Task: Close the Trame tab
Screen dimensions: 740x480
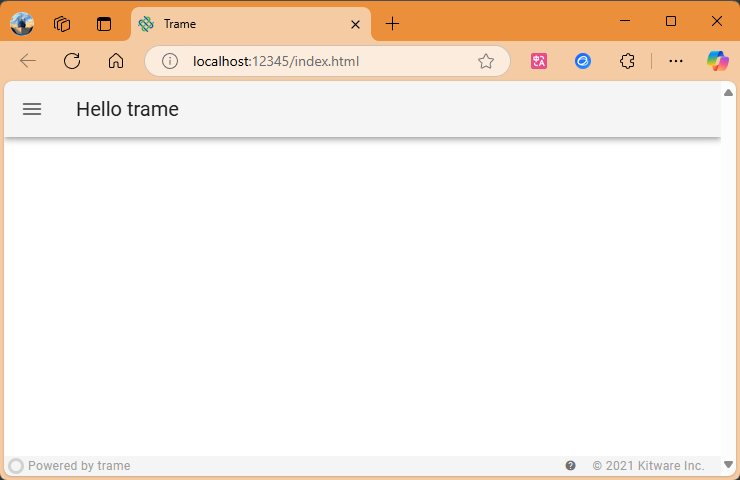Action: 355,24
